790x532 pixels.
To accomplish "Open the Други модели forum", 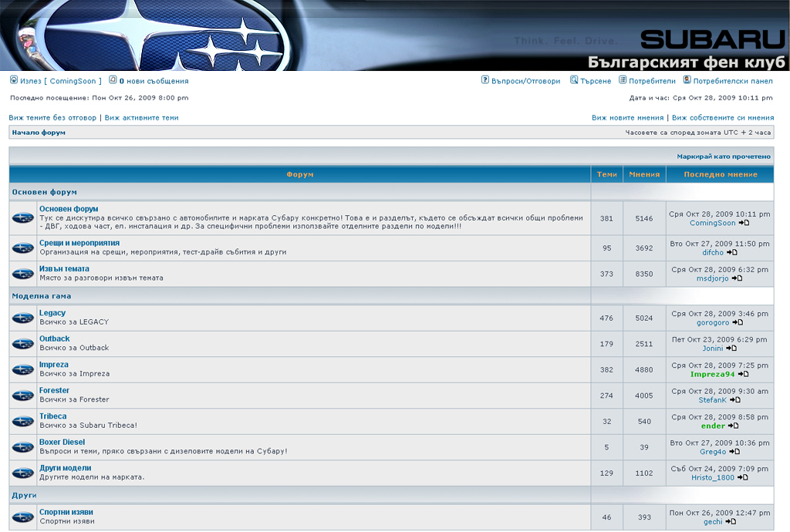I will click(x=66, y=468).
